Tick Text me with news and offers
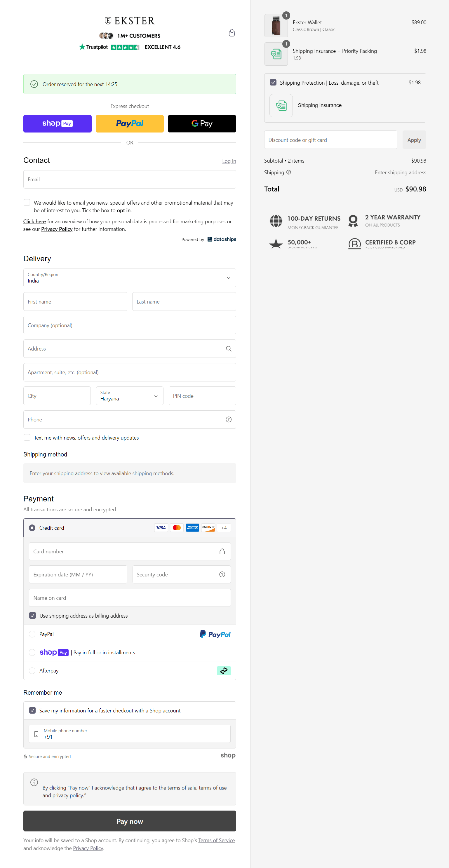 (27, 438)
